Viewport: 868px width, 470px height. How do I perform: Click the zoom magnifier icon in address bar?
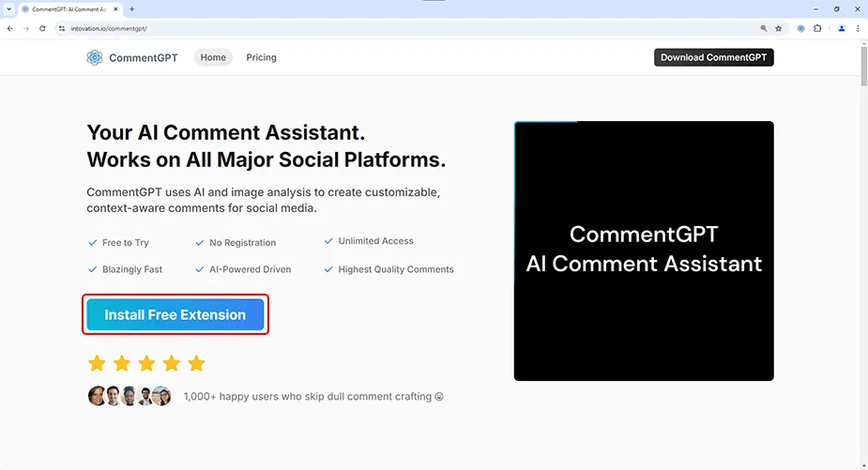[x=764, y=28]
